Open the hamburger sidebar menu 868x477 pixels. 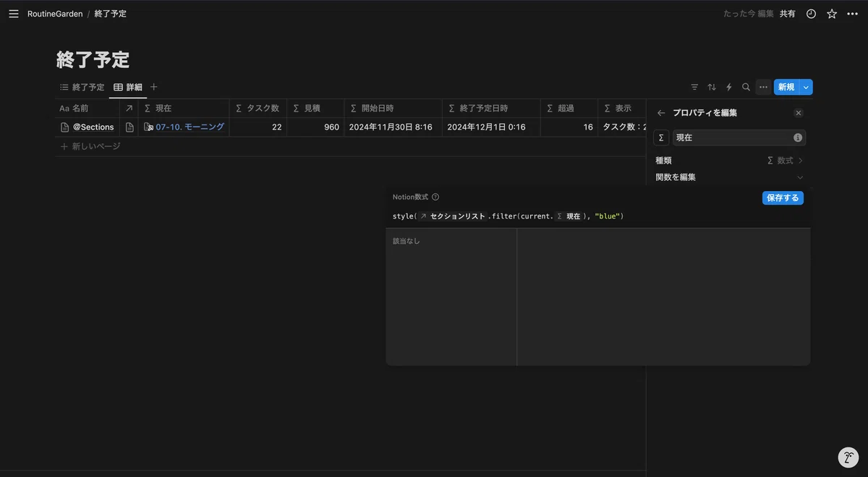coord(14,14)
